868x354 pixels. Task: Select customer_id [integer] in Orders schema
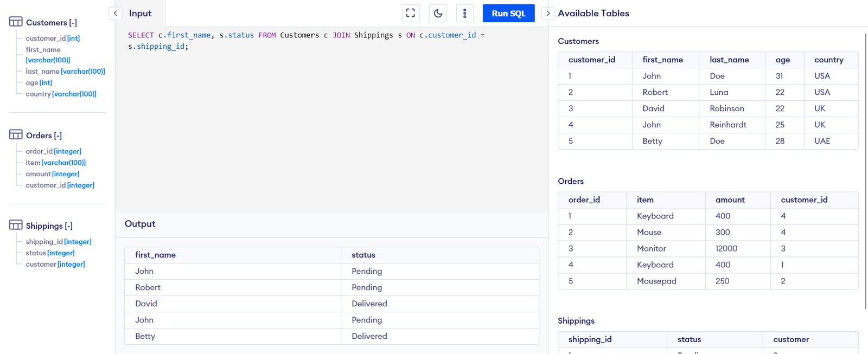click(x=60, y=185)
